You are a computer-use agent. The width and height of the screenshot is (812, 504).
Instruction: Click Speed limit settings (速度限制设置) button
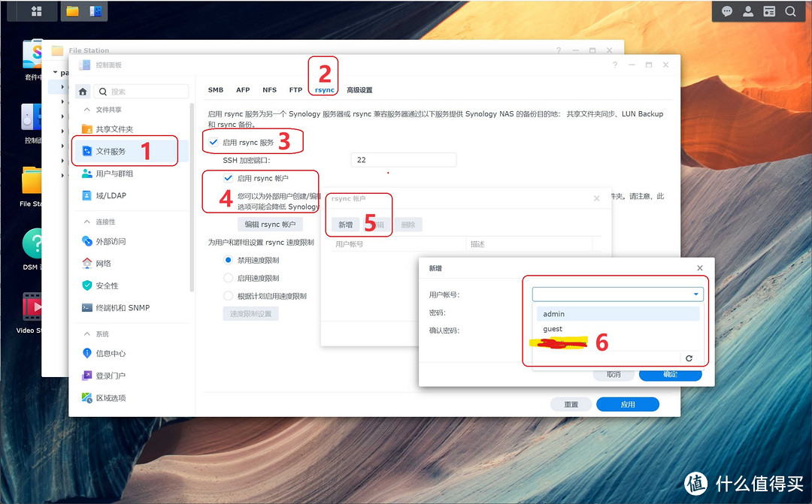coord(250,313)
